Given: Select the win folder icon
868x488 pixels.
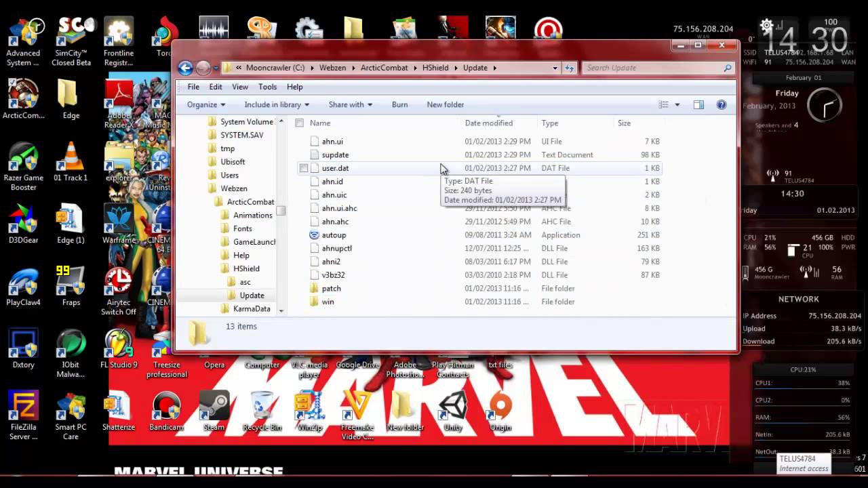Looking at the screenshot, I should (314, 302).
